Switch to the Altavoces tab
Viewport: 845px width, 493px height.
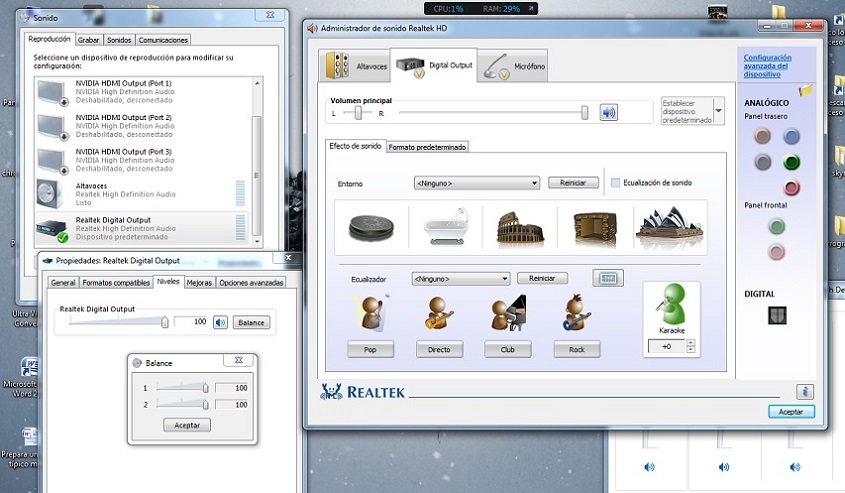coord(355,66)
